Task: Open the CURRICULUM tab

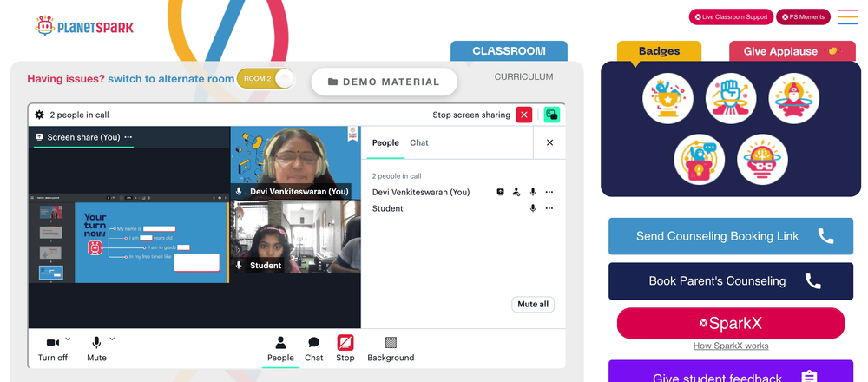Action: pyautogui.click(x=523, y=77)
